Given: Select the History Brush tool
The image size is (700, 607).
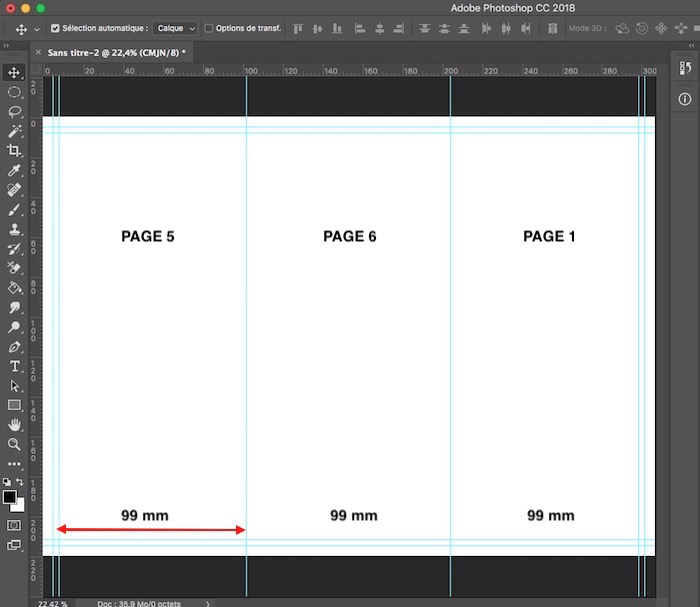Looking at the screenshot, I should tap(14, 249).
